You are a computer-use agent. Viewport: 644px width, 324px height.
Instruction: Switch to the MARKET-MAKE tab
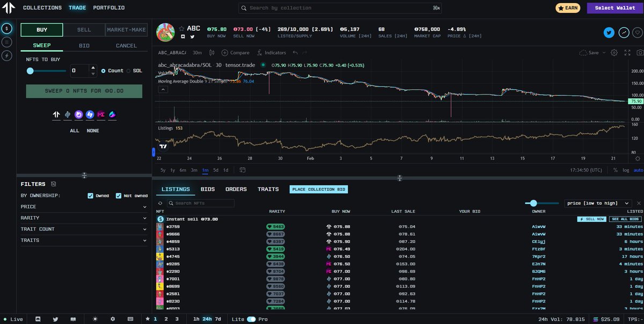click(127, 30)
